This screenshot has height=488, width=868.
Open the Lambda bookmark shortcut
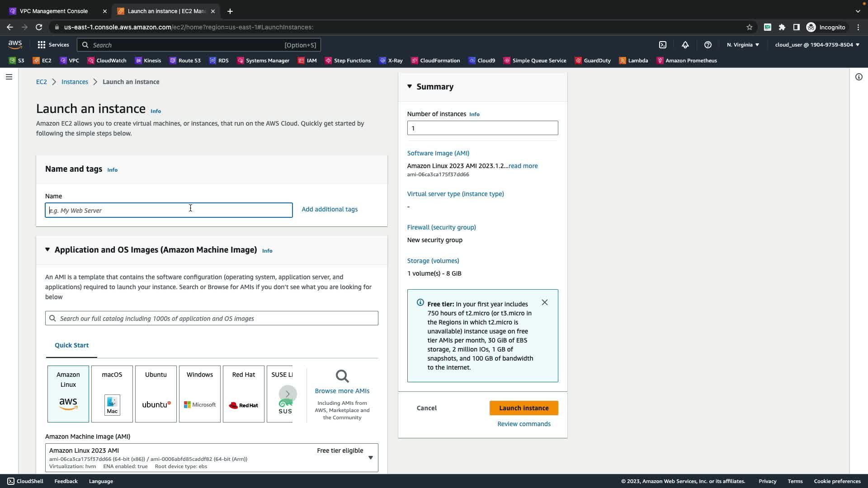[633, 61]
